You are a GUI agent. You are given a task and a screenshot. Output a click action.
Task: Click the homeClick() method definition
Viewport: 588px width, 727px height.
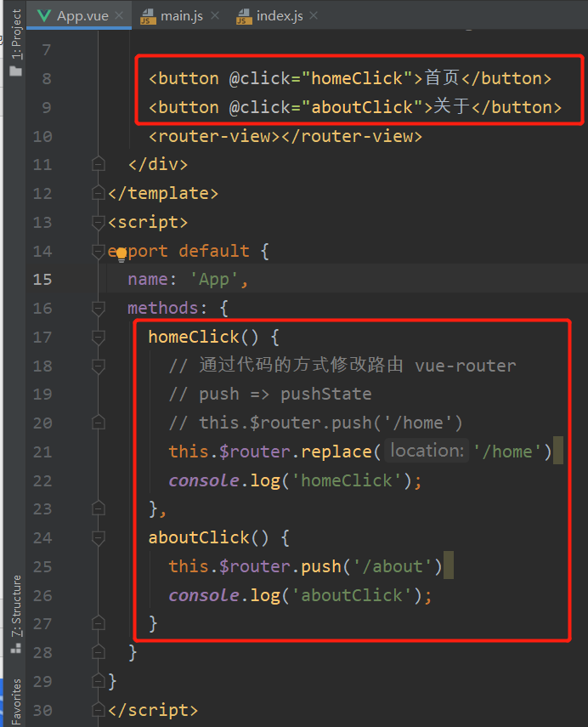(203, 337)
